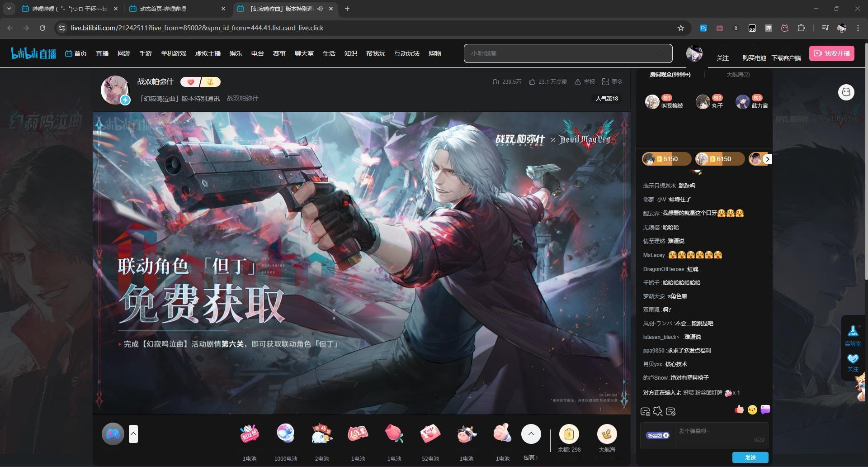Click the heart fan medal badge
Screen dimensions: 868x467
click(x=190, y=82)
